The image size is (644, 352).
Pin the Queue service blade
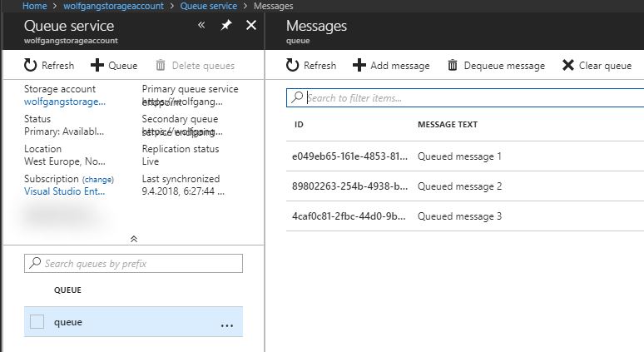(225, 26)
